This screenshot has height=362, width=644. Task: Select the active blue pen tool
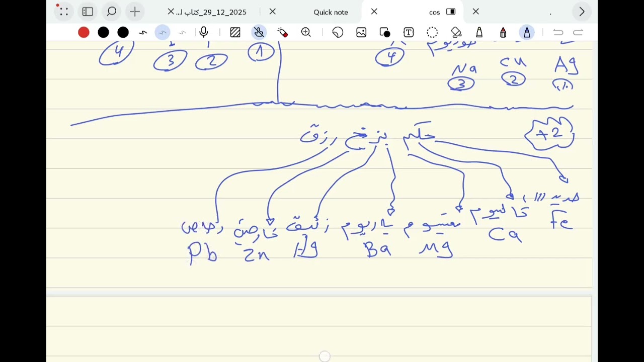click(527, 33)
